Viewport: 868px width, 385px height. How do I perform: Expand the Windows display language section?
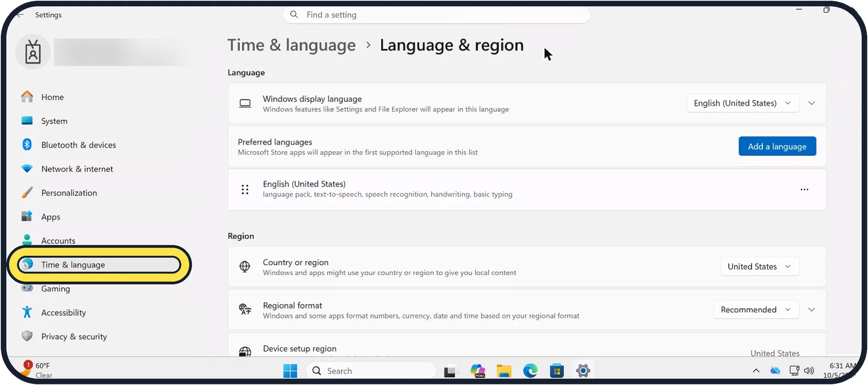tap(811, 103)
